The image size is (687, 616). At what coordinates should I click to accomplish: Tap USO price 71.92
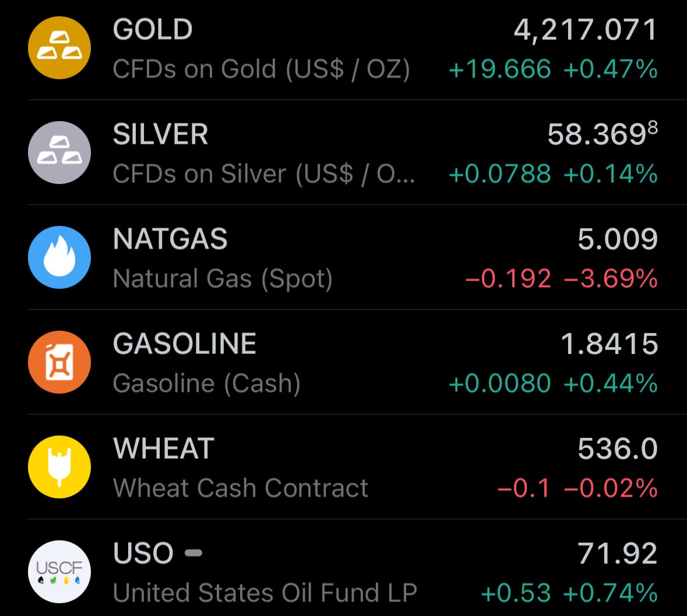pos(618,553)
